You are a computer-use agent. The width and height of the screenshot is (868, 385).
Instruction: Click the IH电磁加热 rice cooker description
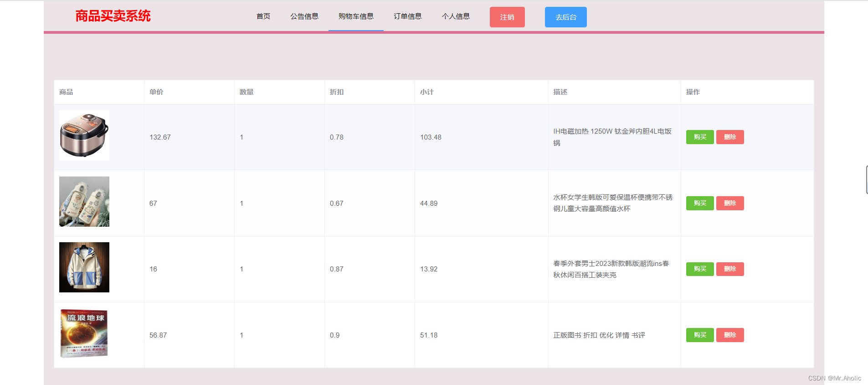click(612, 137)
